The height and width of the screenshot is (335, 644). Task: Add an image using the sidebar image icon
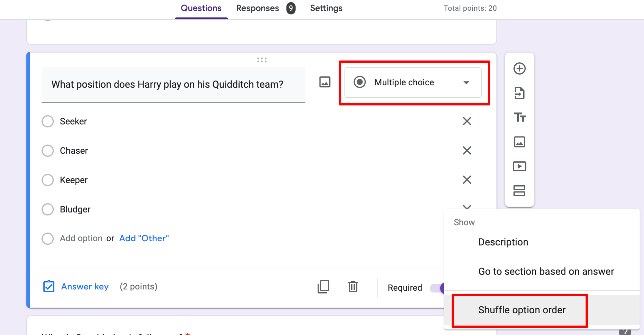pos(519,142)
